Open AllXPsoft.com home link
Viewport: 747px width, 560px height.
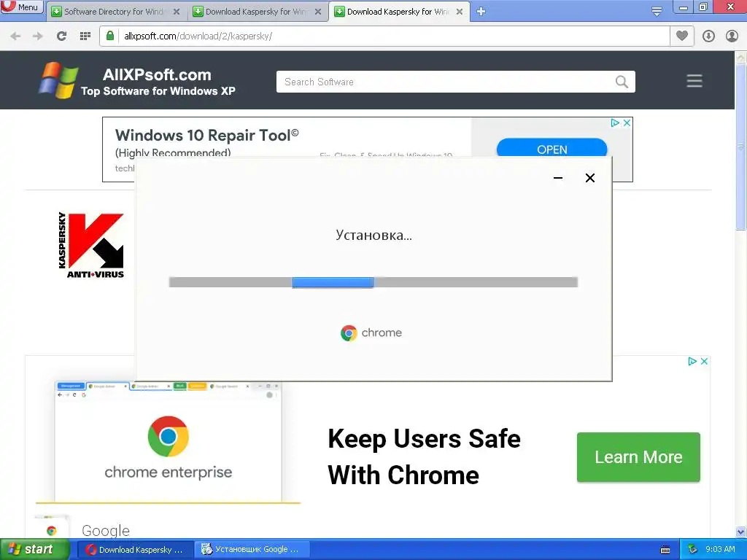157,75
